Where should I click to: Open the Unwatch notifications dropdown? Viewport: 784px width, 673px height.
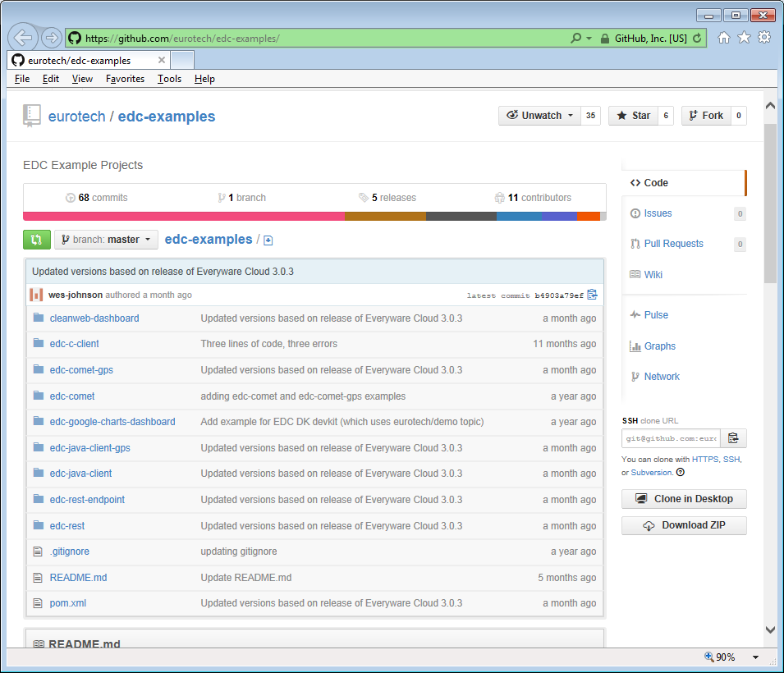tap(539, 116)
